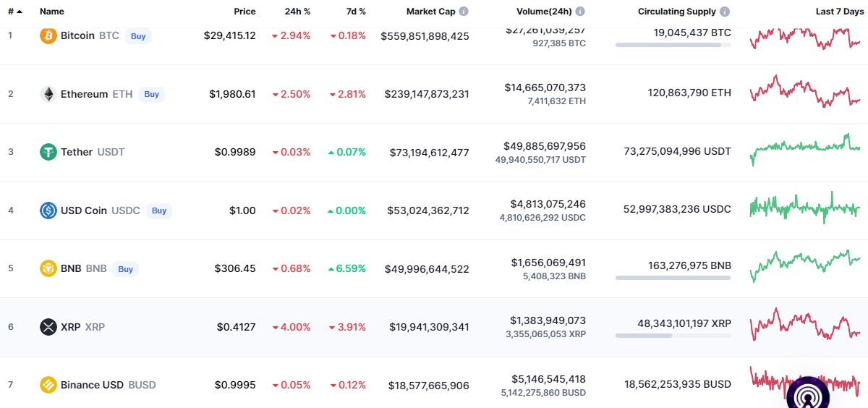This screenshot has height=408, width=868.
Task: Sort table by Price column
Action: tap(244, 12)
